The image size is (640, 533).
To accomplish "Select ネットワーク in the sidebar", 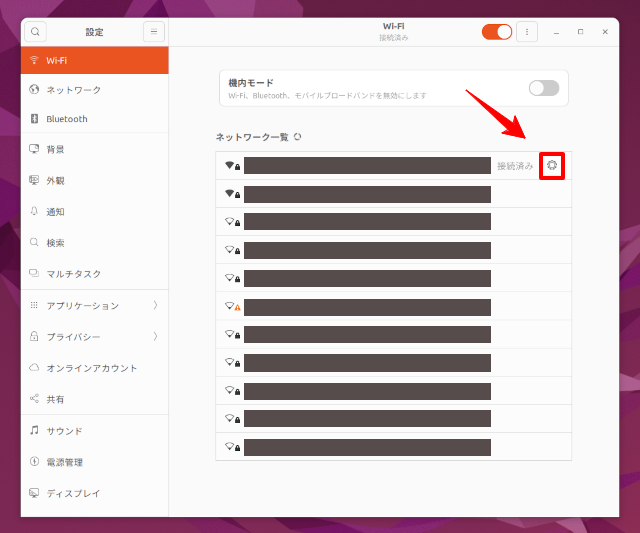I will [x=73, y=90].
